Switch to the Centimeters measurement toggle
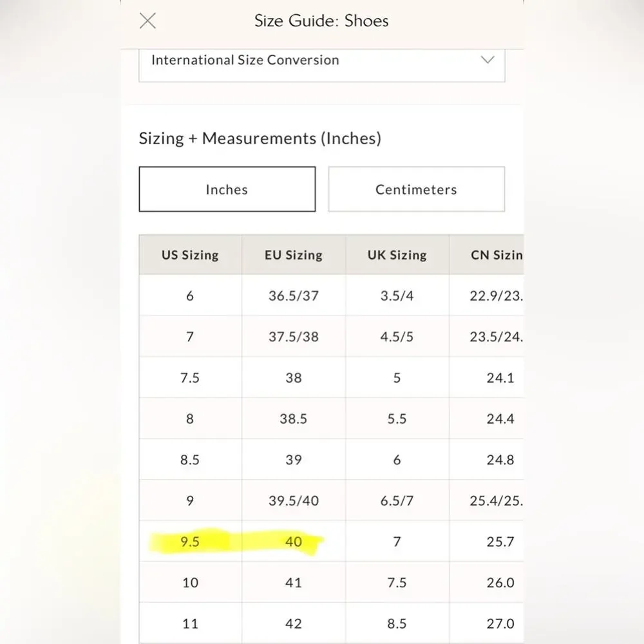The width and height of the screenshot is (644, 644). (416, 189)
